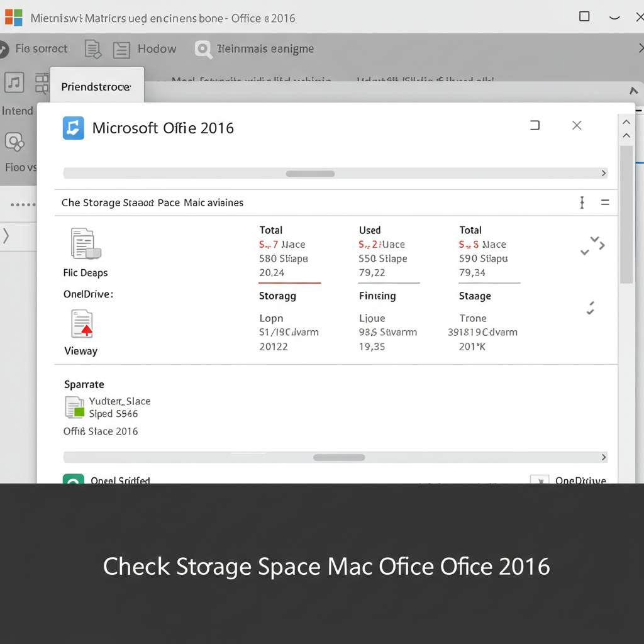Click the music note icon in sidebar
The height and width of the screenshot is (644, 644).
click(14, 82)
